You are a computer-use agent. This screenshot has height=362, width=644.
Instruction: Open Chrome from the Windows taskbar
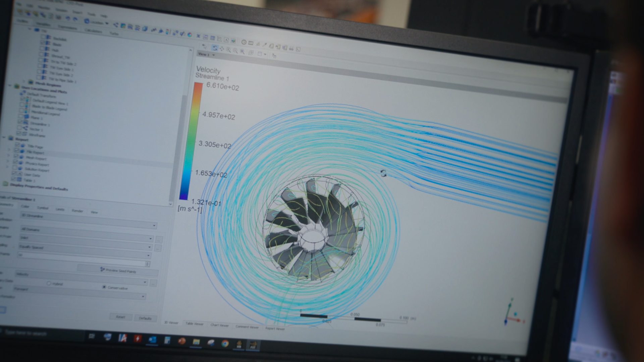225,343
